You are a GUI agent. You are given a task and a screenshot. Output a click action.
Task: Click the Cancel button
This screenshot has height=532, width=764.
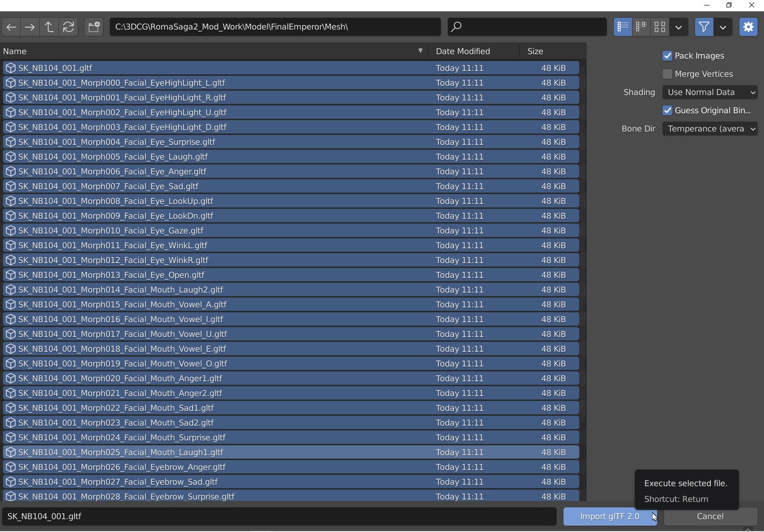click(710, 516)
